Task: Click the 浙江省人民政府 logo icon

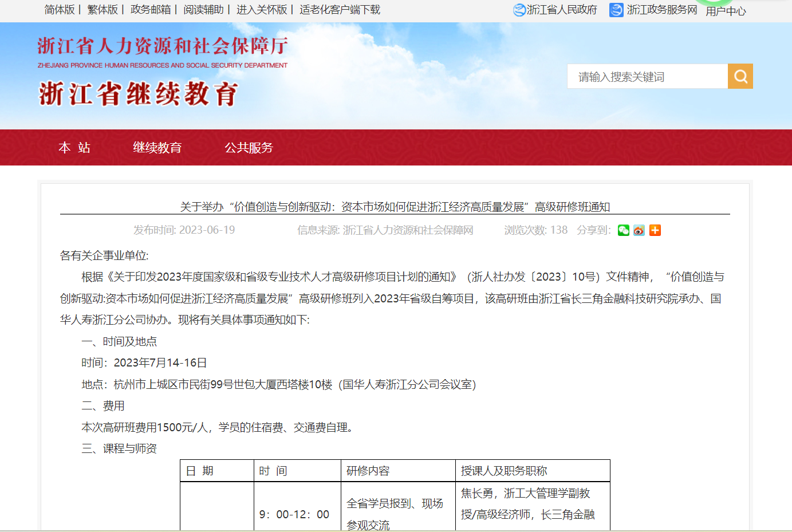Action: [519, 10]
